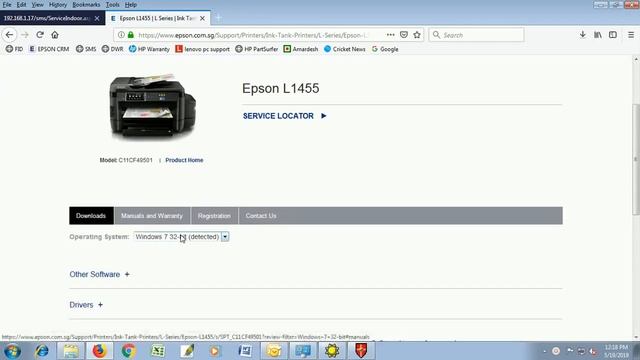Switch to Firefox in the taskbar
Screen dimensions: 640x360
pos(99,351)
